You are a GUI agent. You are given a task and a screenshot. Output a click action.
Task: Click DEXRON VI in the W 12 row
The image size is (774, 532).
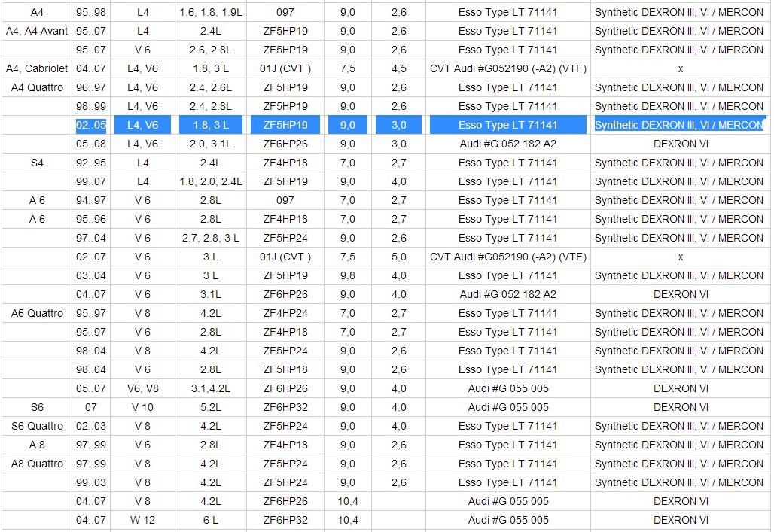point(680,520)
